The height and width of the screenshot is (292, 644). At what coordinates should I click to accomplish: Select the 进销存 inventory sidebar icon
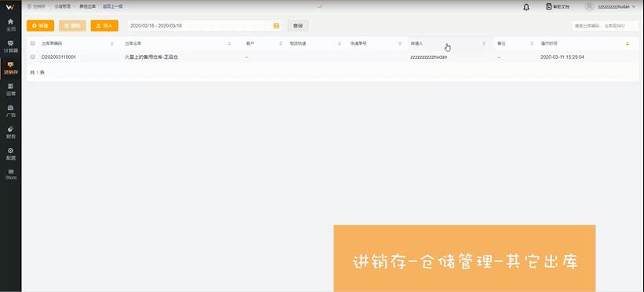(x=11, y=68)
